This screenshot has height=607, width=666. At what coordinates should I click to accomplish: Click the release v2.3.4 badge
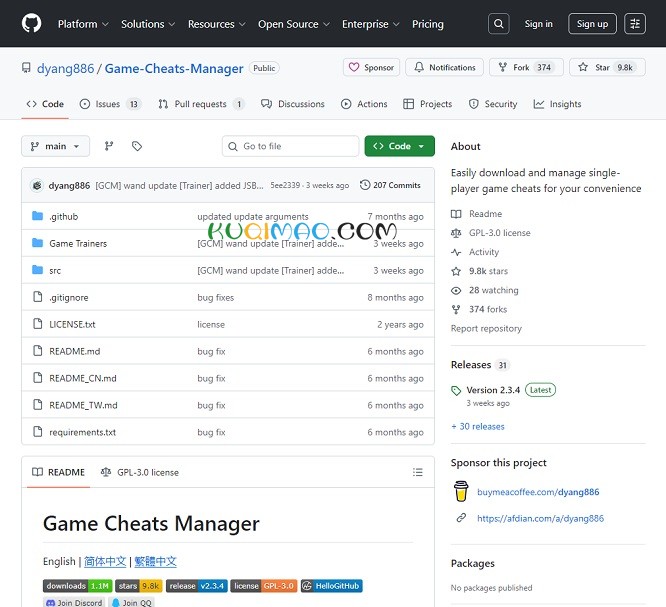pyautogui.click(x=197, y=586)
